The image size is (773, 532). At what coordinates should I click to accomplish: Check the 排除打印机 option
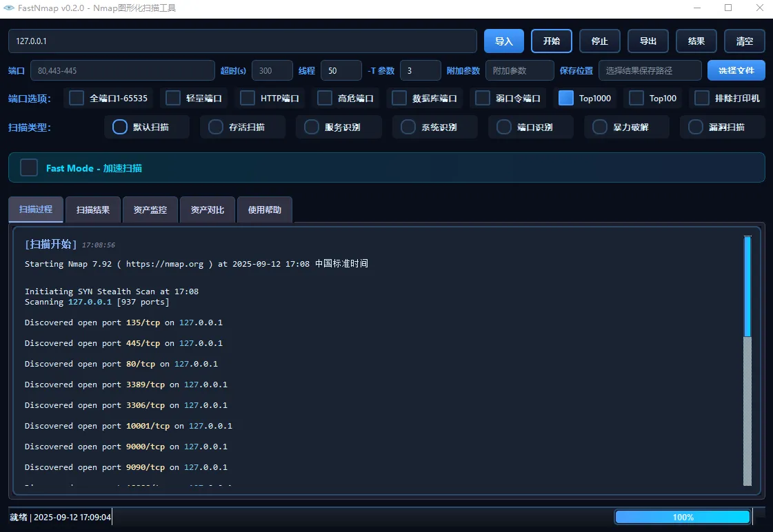(x=702, y=98)
